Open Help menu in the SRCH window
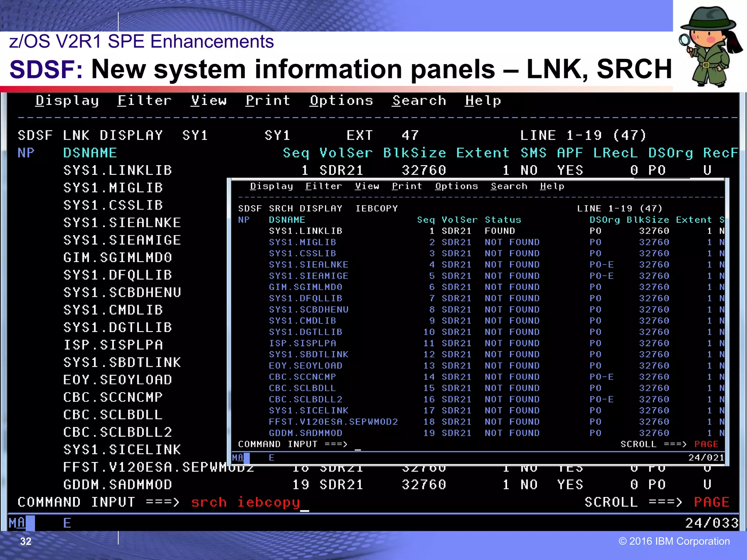The width and height of the screenshot is (747, 560). tap(552, 186)
